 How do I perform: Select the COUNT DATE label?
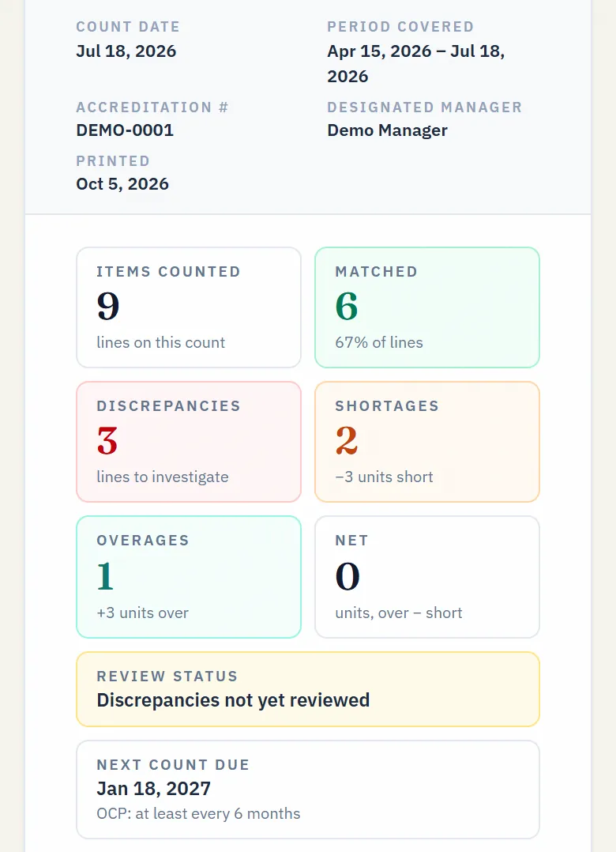128,27
